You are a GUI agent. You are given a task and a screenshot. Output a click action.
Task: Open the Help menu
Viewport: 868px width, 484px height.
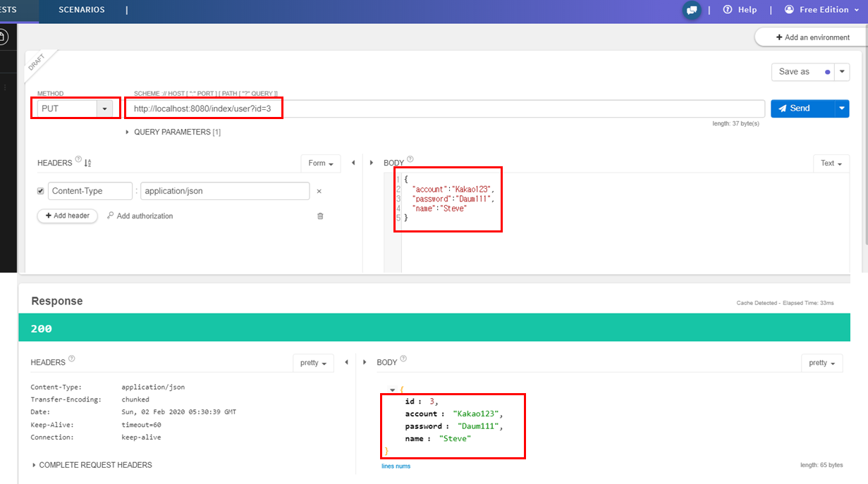click(x=740, y=10)
